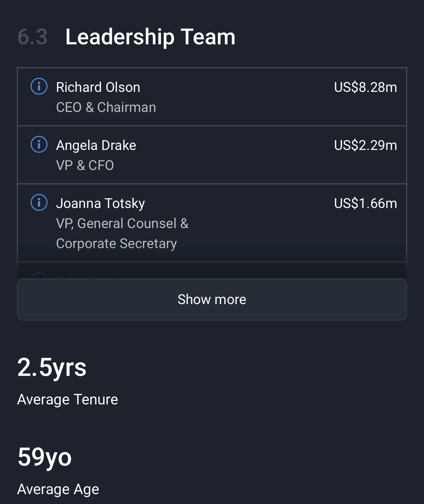Tap the info icon for Joanna Totsky
The image size is (424, 504).
pos(39,203)
